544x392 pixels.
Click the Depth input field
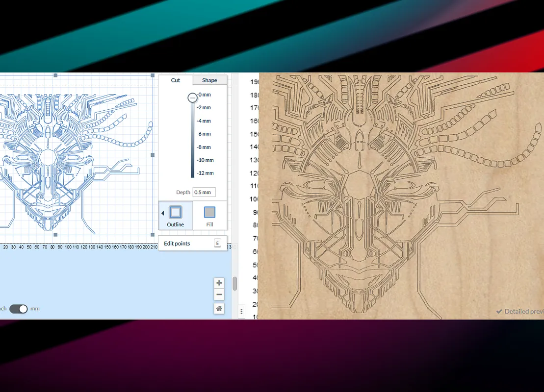coord(204,192)
